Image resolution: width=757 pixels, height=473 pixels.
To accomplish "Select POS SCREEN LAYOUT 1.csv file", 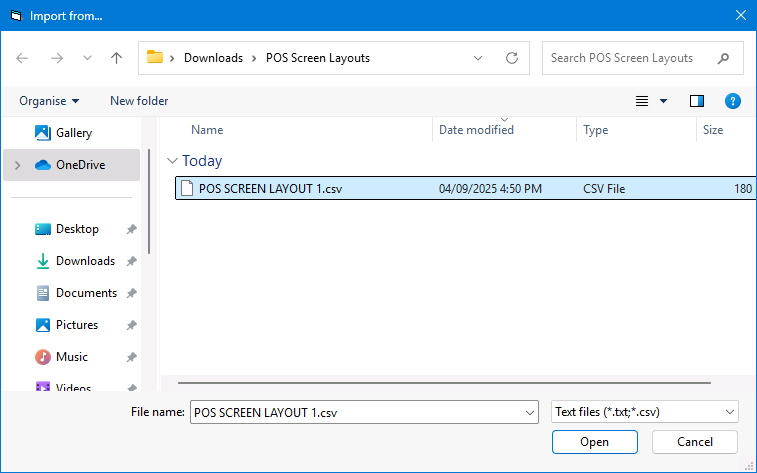I will [x=270, y=188].
